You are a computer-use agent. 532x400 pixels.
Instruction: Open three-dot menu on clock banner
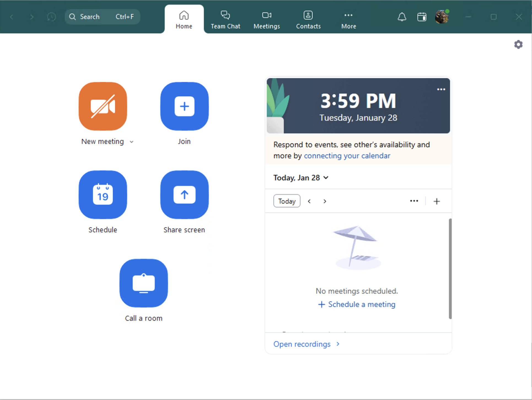tap(441, 89)
